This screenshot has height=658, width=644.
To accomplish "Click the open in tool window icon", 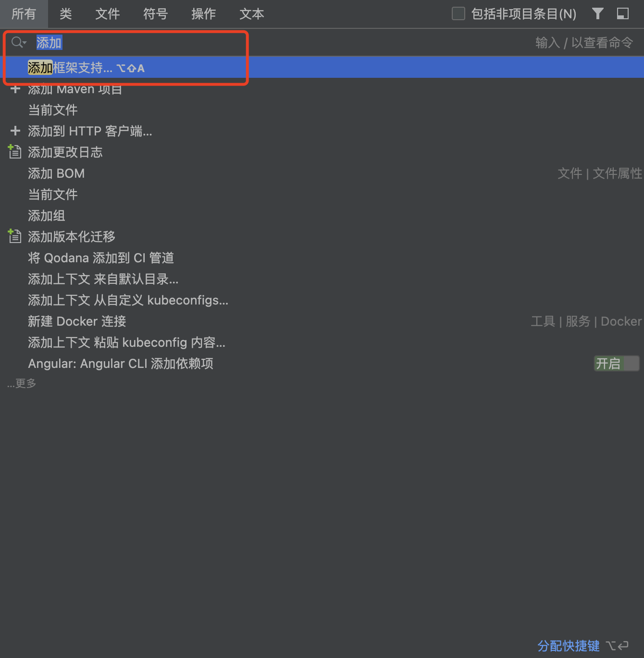I will (623, 14).
